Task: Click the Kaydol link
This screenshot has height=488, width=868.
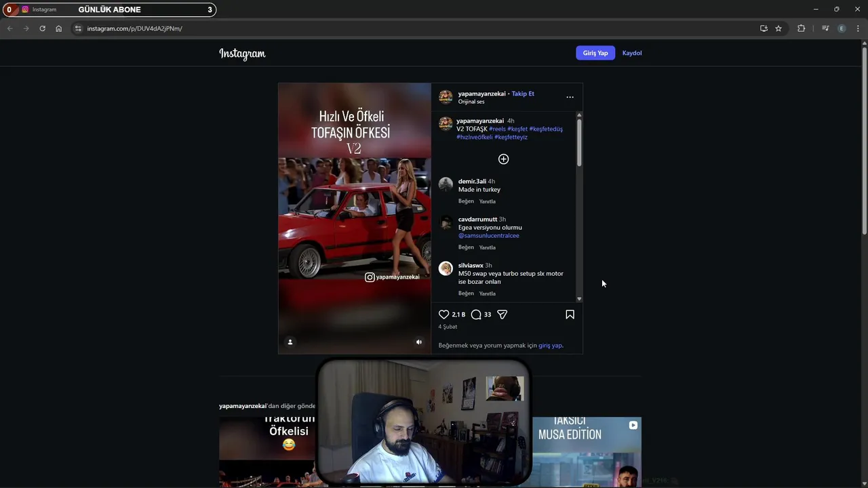Action: click(x=632, y=53)
